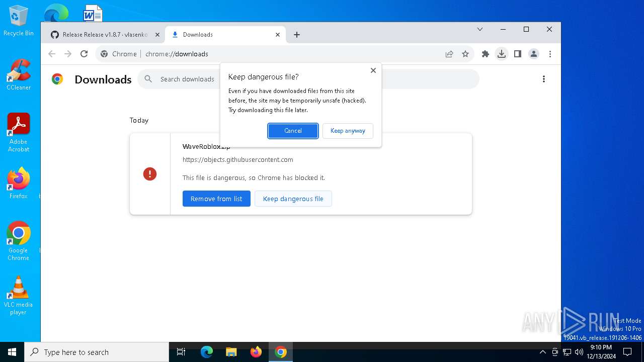
Task: Open Downloads page more actions menu
Action: [x=544, y=79]
